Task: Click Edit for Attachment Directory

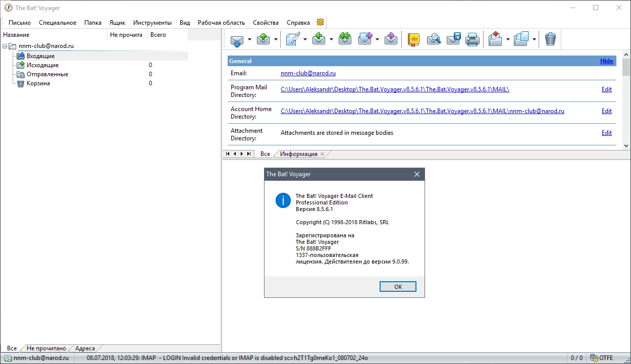Action: 607,133
